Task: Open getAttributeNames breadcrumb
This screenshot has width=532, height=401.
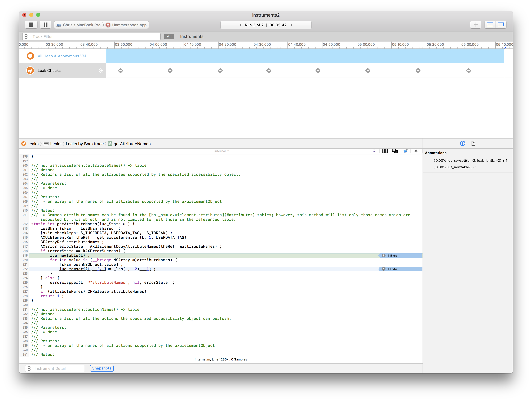Action: click(x=129, y=144)
